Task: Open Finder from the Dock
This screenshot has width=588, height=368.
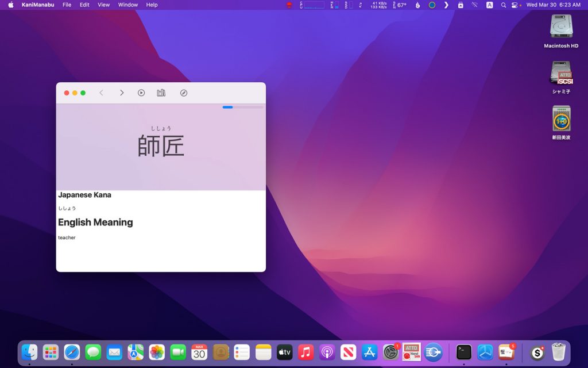Action: (30, 352)
